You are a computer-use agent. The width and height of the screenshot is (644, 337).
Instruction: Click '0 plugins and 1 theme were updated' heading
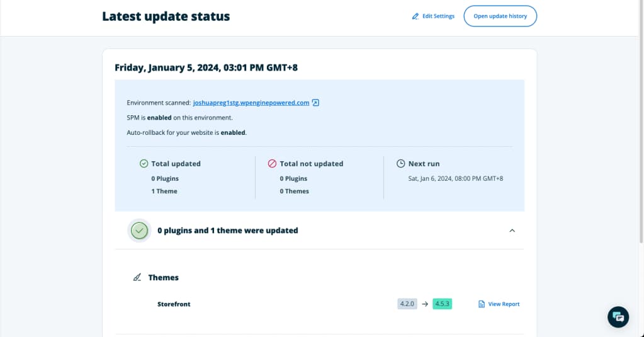228,231
